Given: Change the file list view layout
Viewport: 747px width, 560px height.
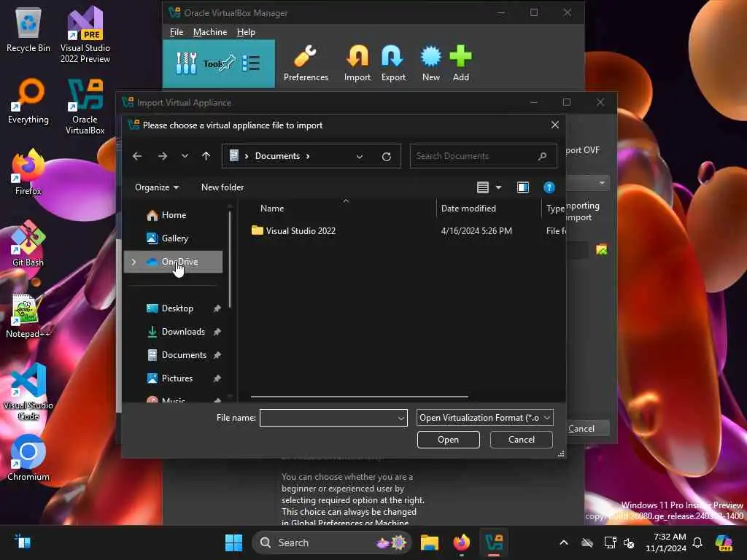Looking at the screenshot, I should 483,187.
